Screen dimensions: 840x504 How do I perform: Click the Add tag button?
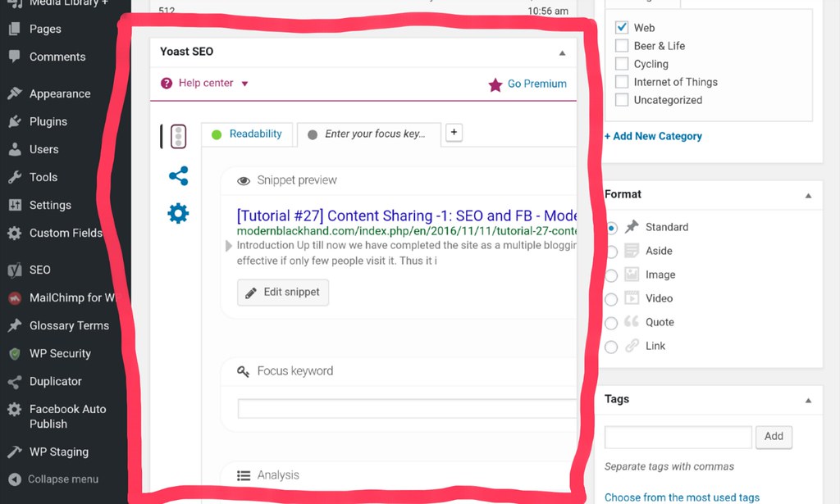[x=773, y=437]
